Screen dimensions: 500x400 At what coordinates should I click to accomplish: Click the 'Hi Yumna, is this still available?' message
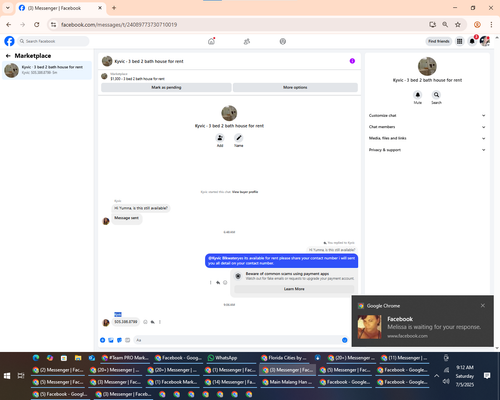click(141, 208)
